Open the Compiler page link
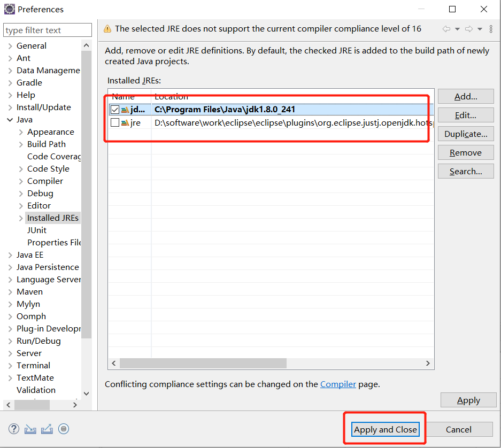This screenshot has height=448, width=501. pos(338,384)
